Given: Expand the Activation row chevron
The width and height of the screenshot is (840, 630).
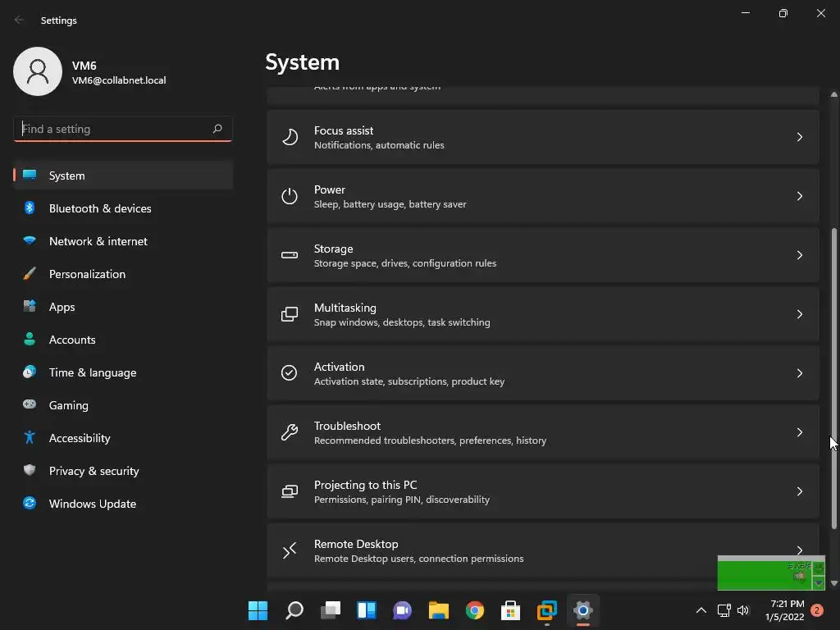Looking at the screenshot, I should pos(799,373).
